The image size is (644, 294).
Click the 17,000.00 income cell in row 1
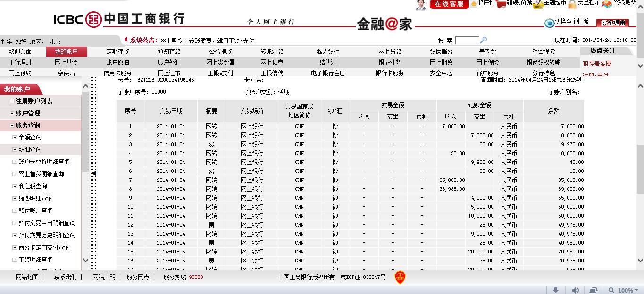point(451,127)
